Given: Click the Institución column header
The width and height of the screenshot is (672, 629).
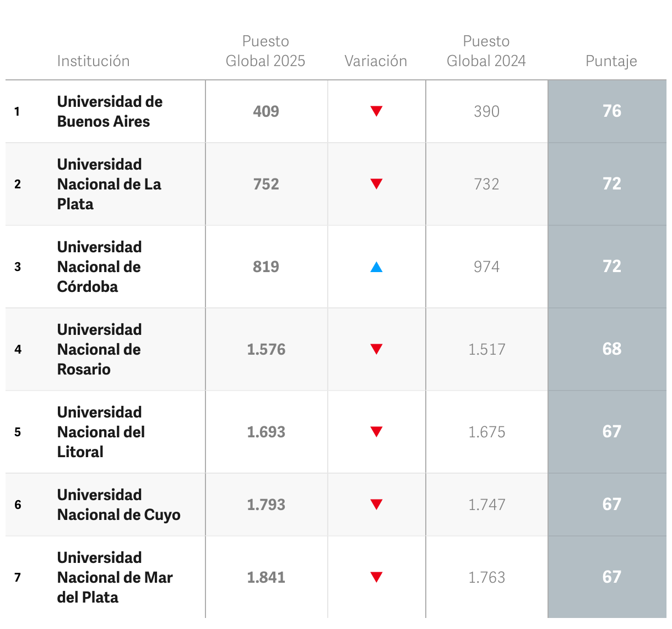Looking at the screenshot, I should (x=93, y=61).
